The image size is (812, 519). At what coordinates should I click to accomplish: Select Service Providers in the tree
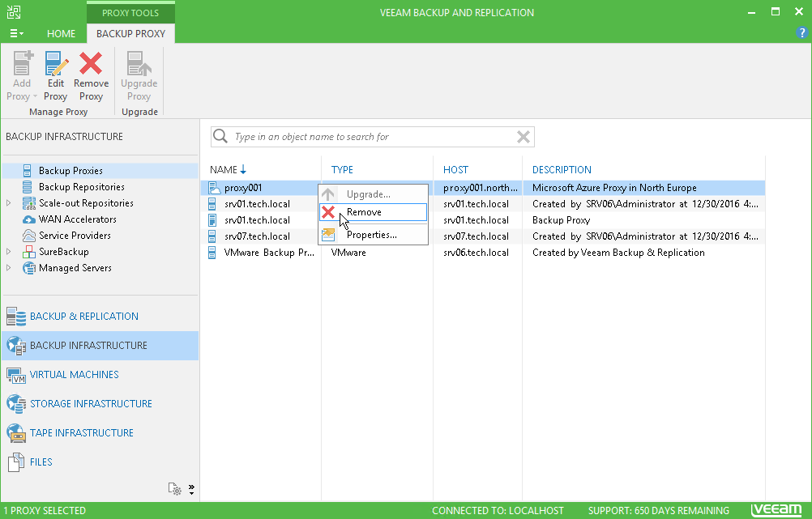click(75, 236)
